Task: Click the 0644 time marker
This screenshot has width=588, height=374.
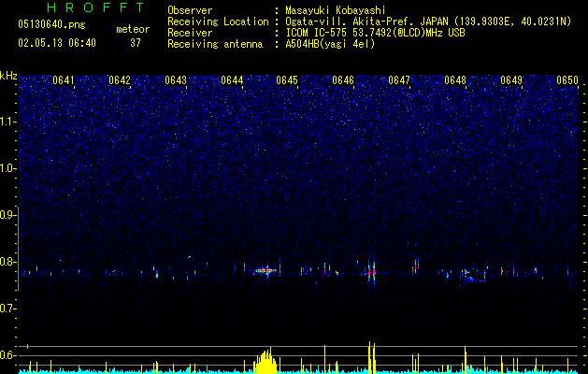Action: click(x=232, y=80)
